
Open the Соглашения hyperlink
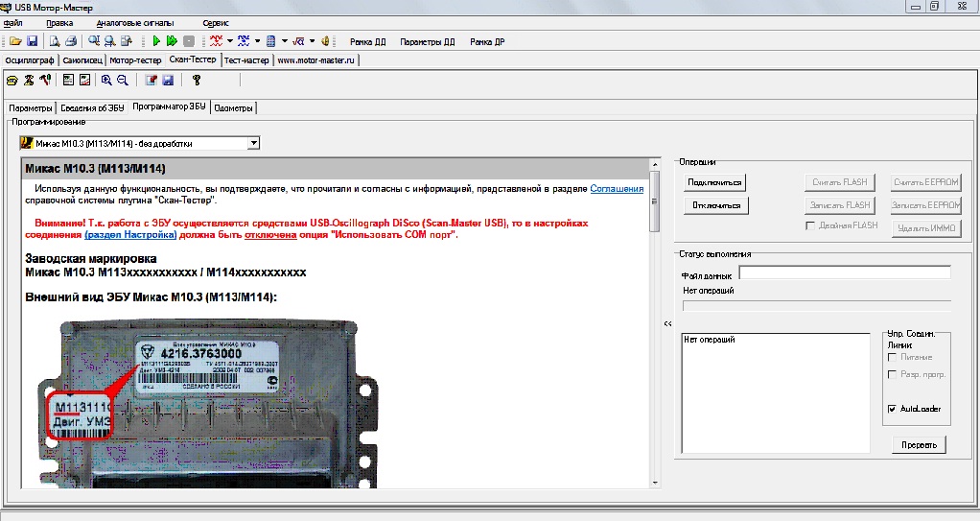tap(617, 189)
